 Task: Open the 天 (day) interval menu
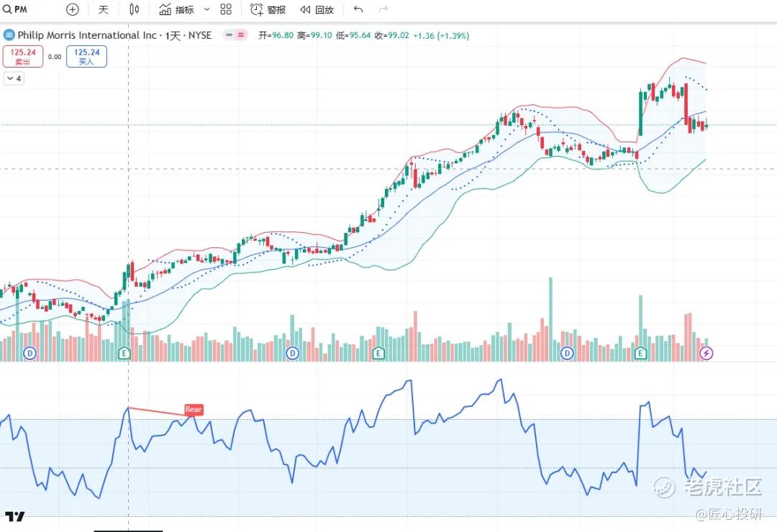point(103,9)
